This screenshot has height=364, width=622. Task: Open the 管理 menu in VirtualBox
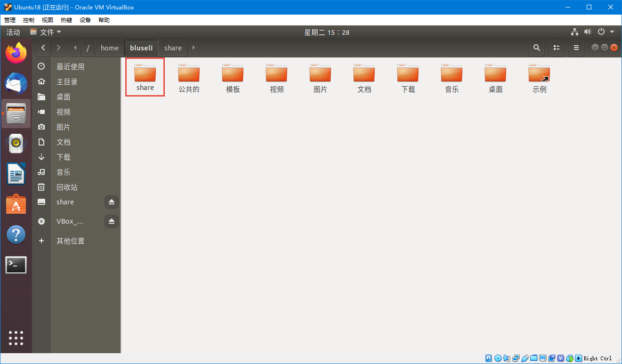10,20
